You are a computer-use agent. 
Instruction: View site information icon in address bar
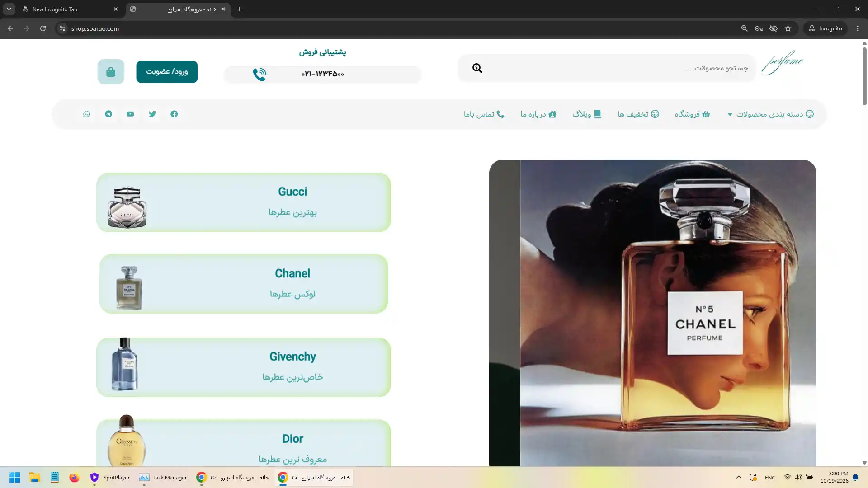coord(62,28)
